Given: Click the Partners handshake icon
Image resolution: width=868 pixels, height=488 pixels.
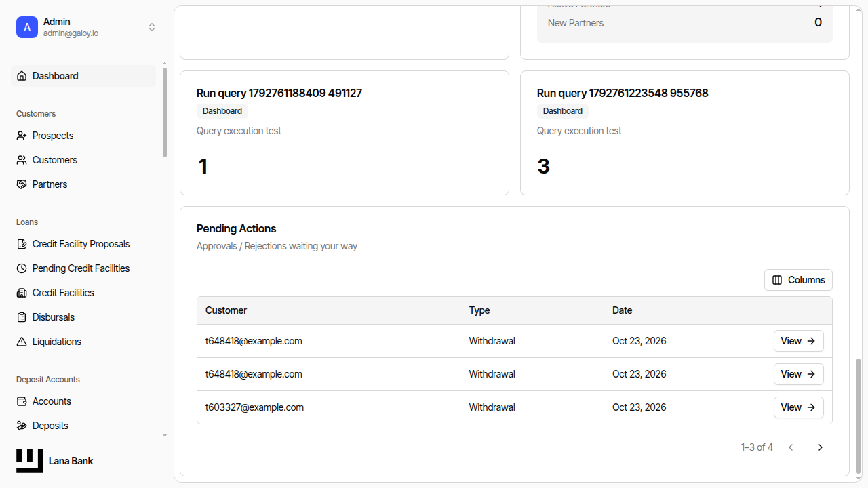Looking at the screenshot, I should (x=22, y=184).
